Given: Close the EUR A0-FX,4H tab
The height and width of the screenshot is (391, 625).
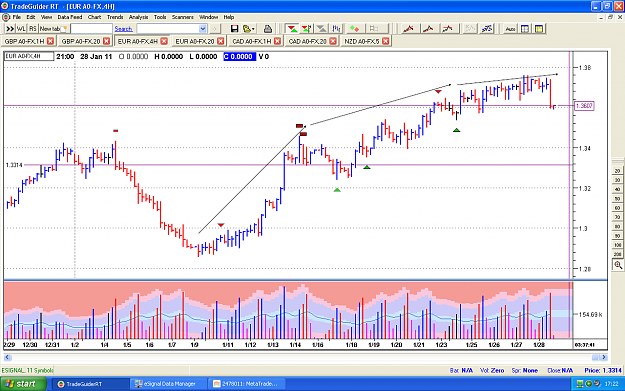Looking at the screenshot, I should click(x=164, y=41).
